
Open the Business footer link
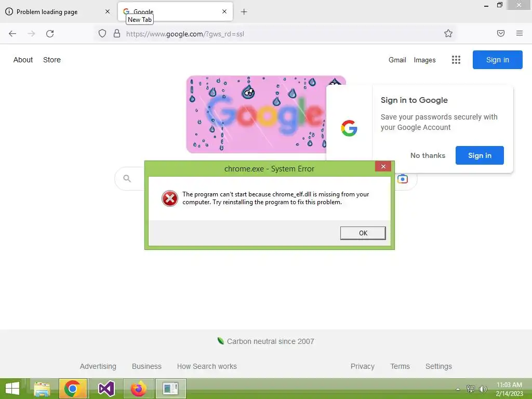click(x=147, y=366)
